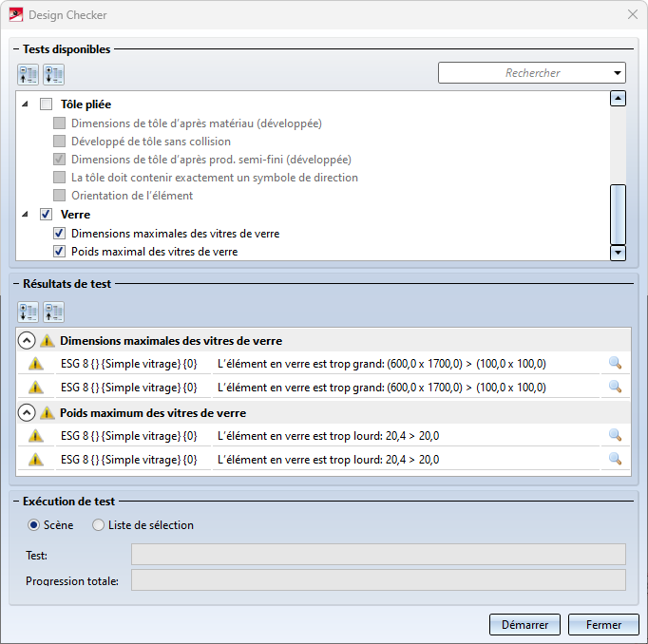Collapse the Exécution de test section
The height and width of the screenshot is (644, 648).
(x=16, y=502)
